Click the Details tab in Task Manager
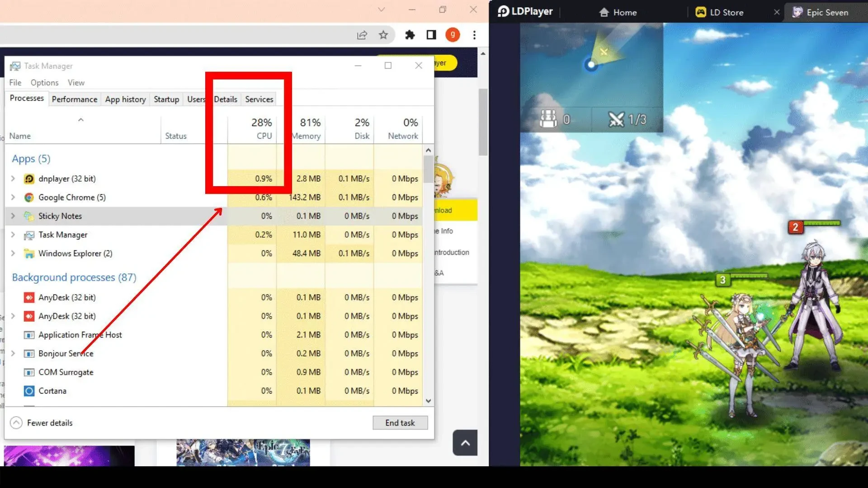The width and height of the screenshot is (868, 488). (x=225, y=99)
